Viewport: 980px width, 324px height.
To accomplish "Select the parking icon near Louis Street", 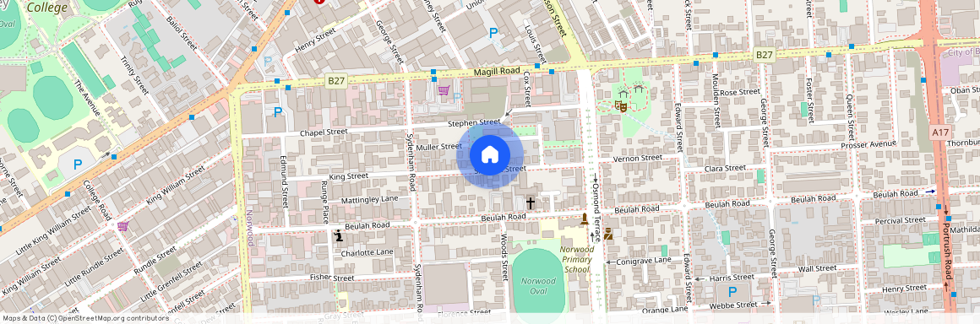I will click(x=493, y=33).
